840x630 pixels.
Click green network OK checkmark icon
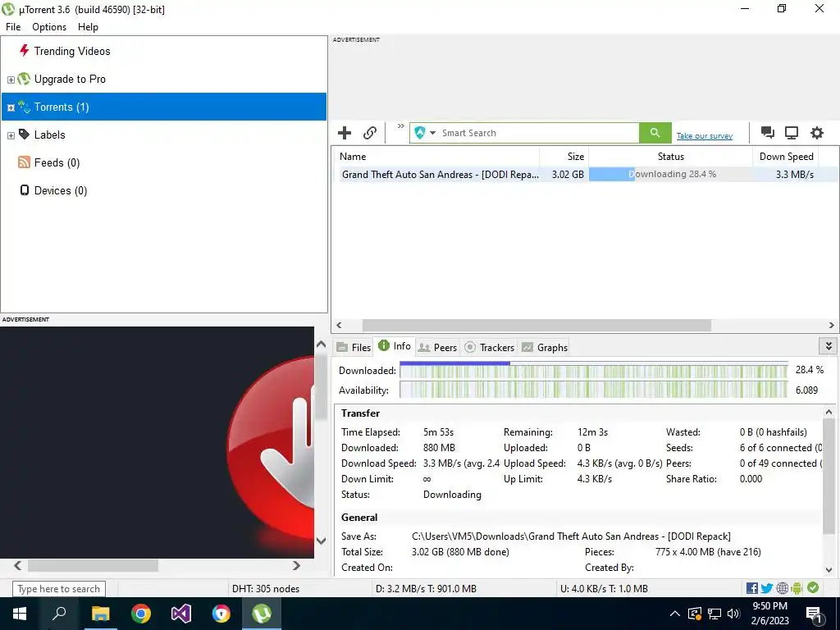pos(813,587)
